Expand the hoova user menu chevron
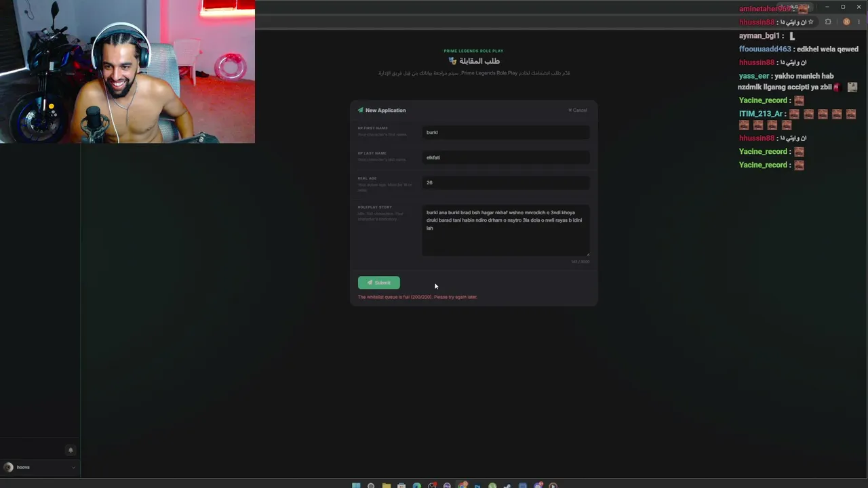 pos(73,467)
